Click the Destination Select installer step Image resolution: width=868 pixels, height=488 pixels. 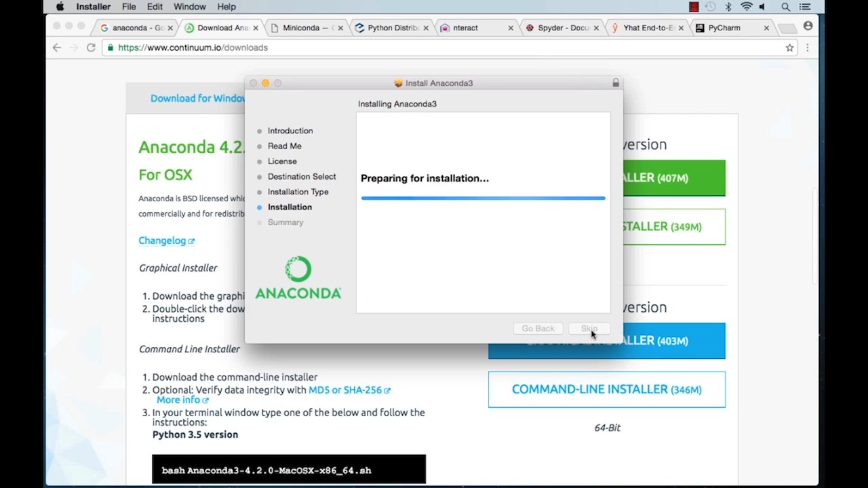click(x=302, y=177)
